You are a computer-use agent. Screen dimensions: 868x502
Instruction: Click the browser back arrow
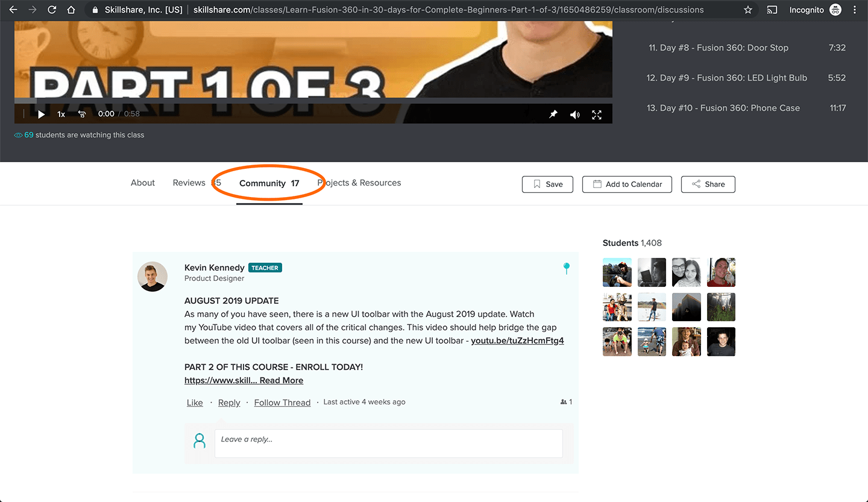(x=13, y=10)
